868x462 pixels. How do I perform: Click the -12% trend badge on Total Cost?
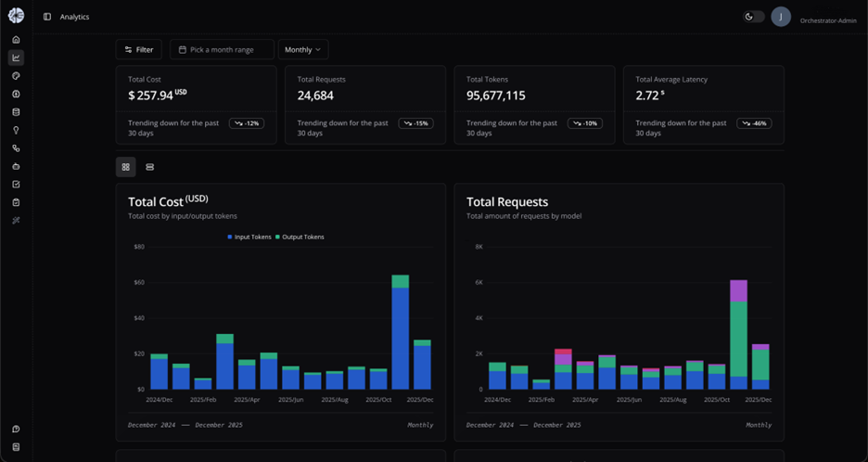pyautogui.click(x=247, y=123)
